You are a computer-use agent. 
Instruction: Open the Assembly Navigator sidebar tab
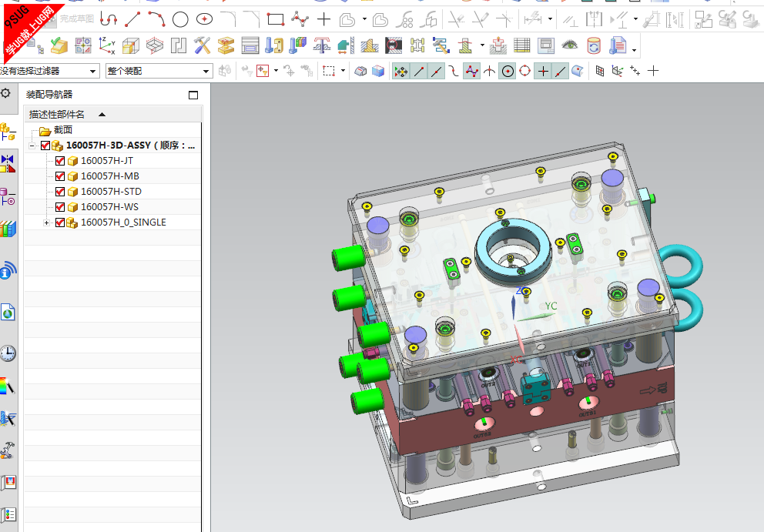coord(8,132)
